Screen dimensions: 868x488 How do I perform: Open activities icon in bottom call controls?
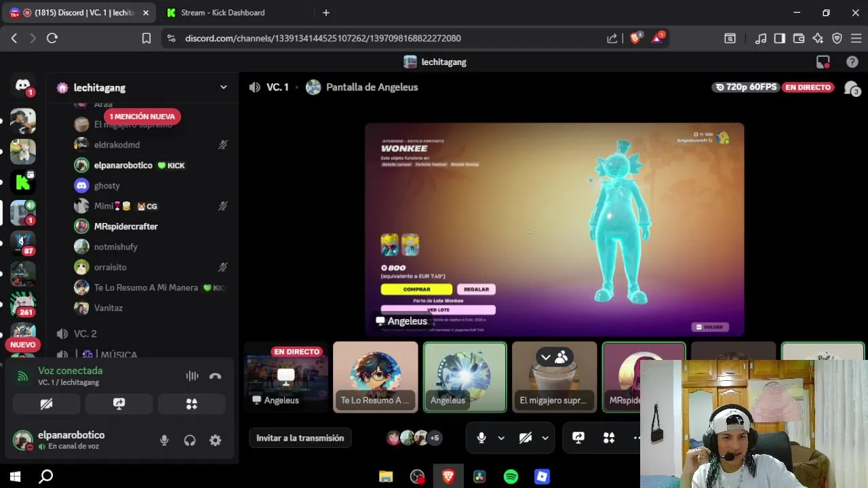coord(609,438)
